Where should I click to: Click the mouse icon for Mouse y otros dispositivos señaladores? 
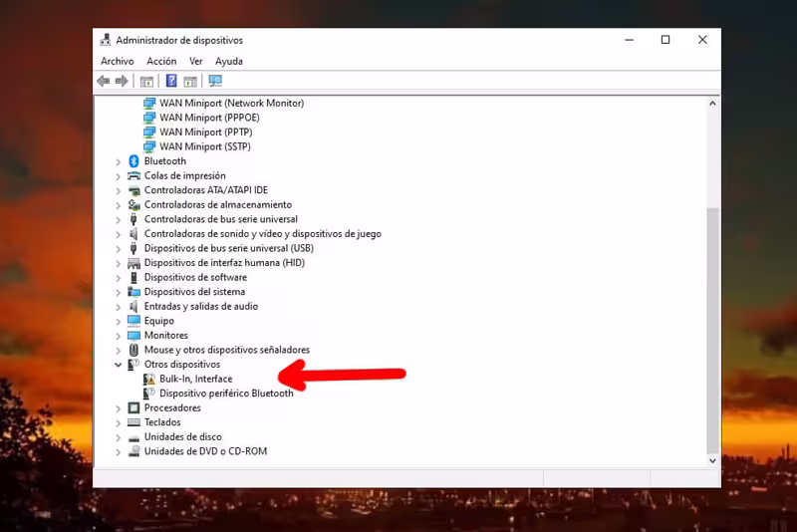click(133, 350)
